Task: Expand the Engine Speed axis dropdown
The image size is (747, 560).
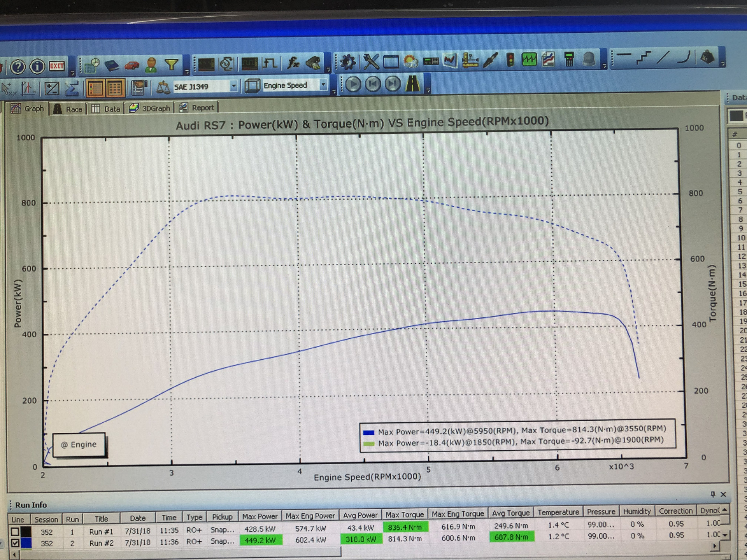Action: (323, 84)
